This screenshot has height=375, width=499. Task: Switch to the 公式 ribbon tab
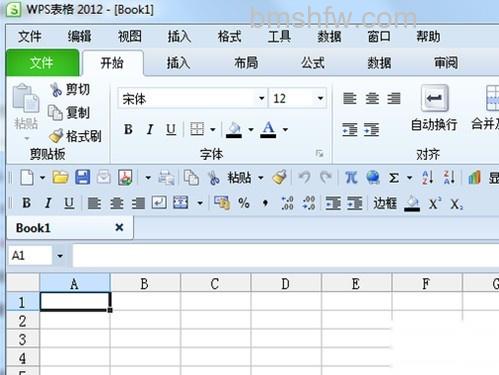[x=313, y=63]
